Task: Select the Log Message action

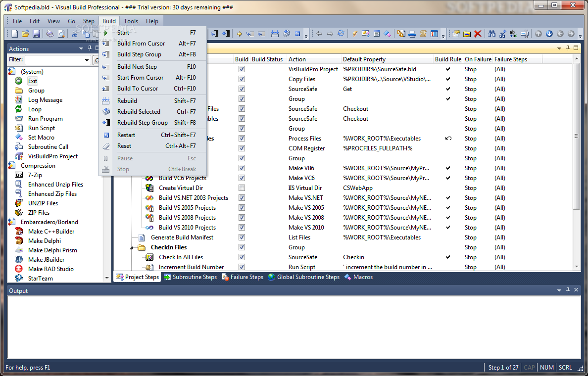Action: pyautogui.click(x=45, y=100)
